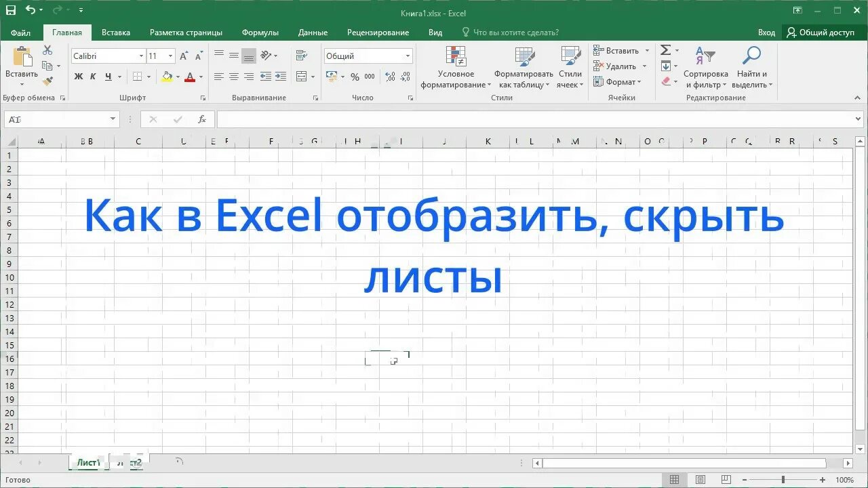The height and width of the screenshot is (488, 868).
Task: Open Стили ячеек gallery
Action: [570, 68]
